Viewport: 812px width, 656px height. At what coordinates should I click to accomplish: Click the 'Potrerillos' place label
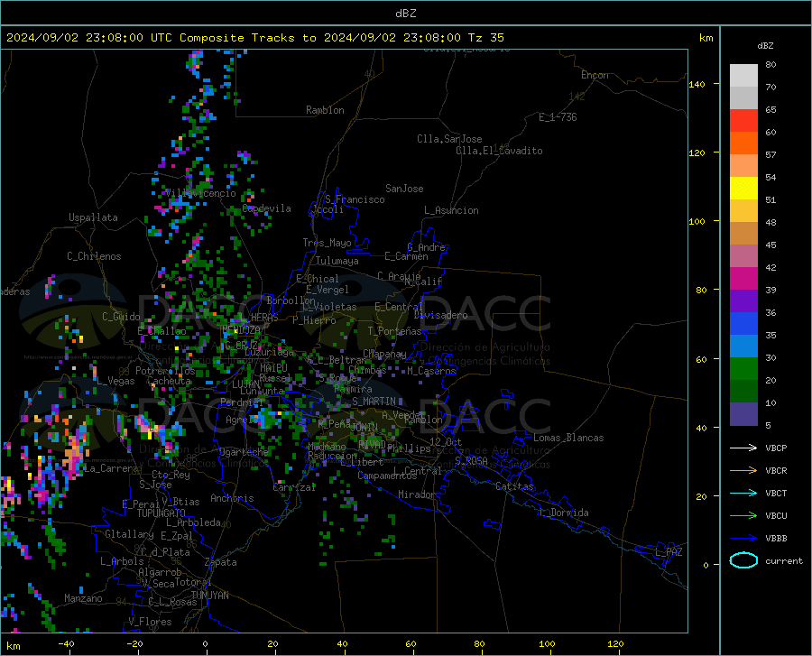coord(165,371)
